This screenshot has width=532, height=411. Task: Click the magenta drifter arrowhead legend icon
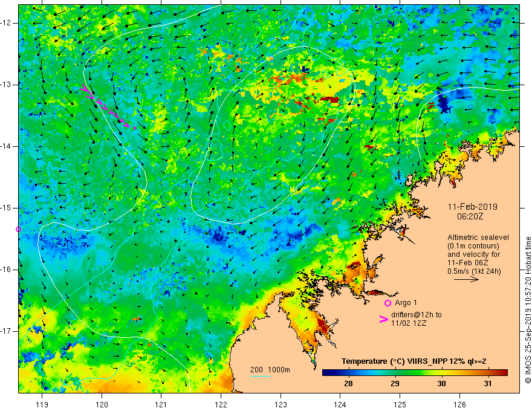point(383,319)
